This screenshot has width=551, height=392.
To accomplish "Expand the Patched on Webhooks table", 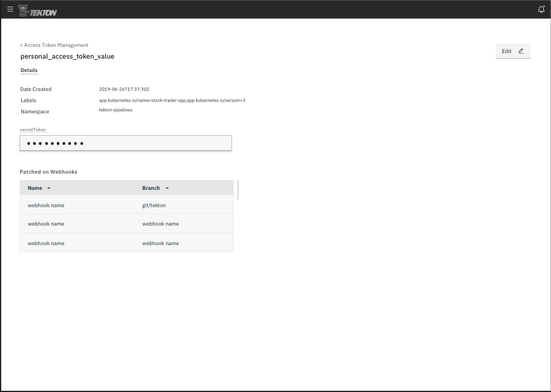I will (x=236, y=190).
